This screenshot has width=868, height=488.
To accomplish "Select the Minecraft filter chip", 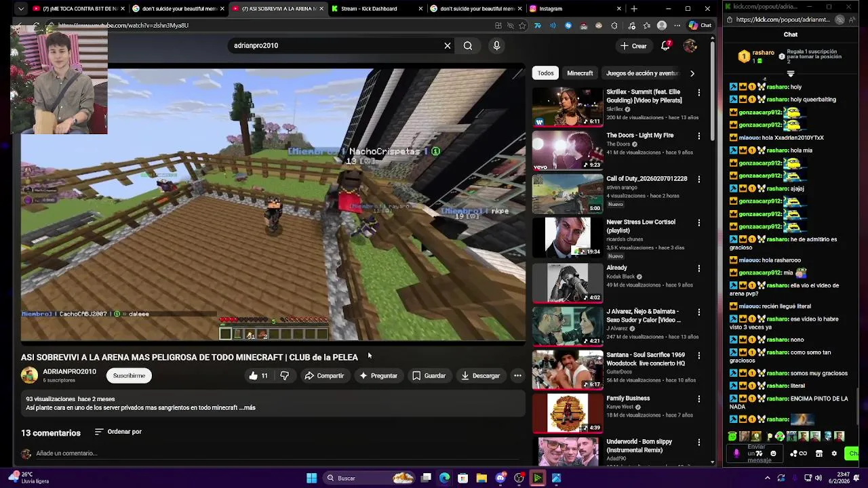I will coord(580,73).
